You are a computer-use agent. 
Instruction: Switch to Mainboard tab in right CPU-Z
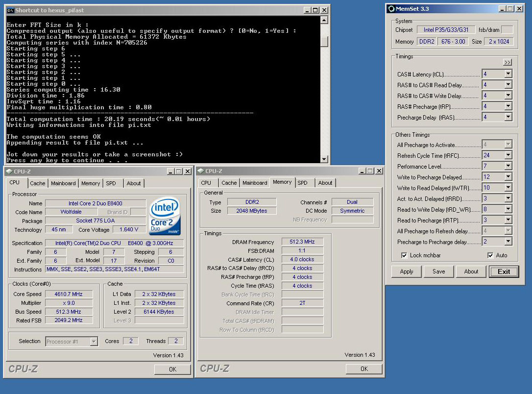pos(255,183)
